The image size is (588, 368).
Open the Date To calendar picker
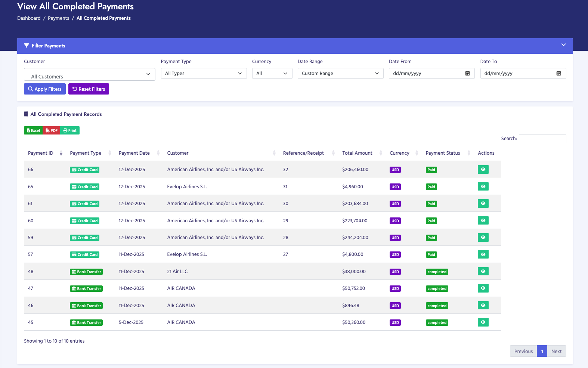[x=558, y=74]
